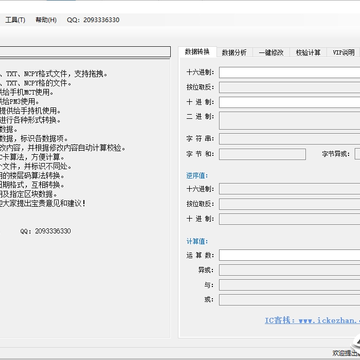This screenshot has width=360, height=360.
Task: Click the 十六进制 field under 逆序值
Action: point(289,189)
